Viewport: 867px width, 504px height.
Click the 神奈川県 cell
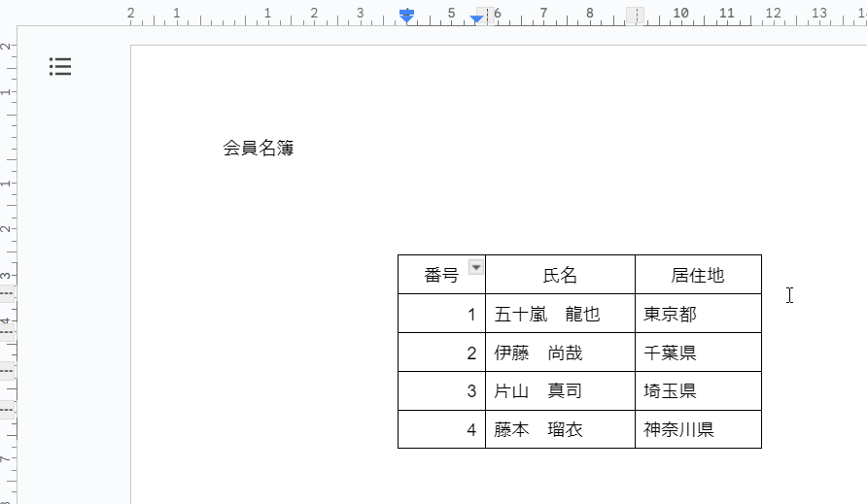pos(698,429)
